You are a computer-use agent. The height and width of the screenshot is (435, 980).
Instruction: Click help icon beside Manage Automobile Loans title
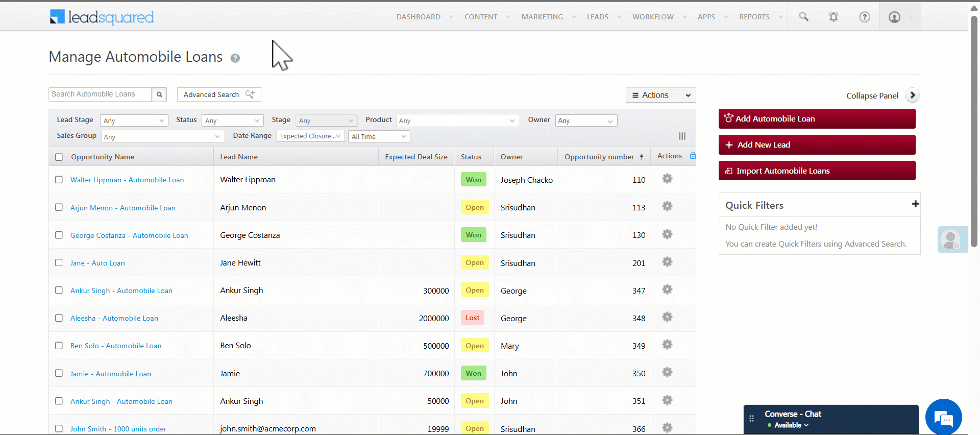(235, 58)
